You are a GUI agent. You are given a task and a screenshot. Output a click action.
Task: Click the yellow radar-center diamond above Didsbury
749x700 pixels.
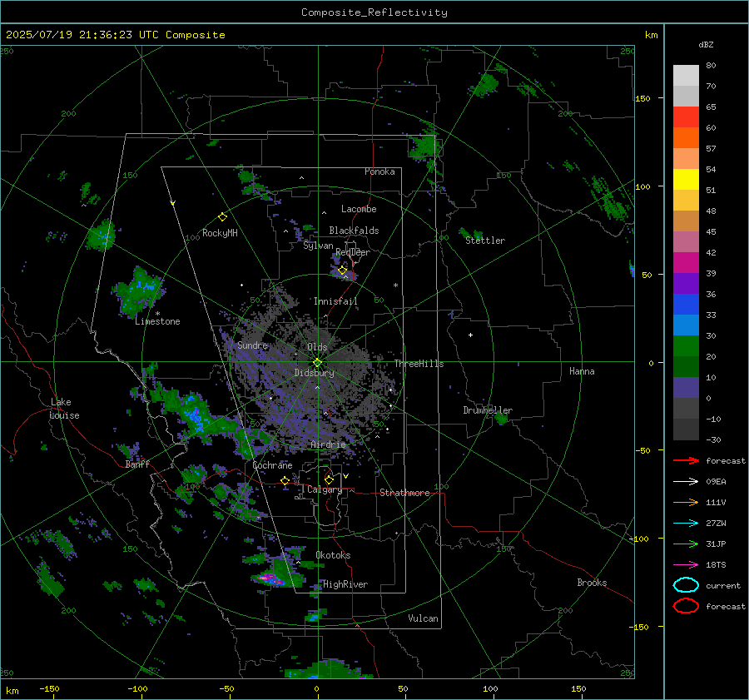coord(317,363)
